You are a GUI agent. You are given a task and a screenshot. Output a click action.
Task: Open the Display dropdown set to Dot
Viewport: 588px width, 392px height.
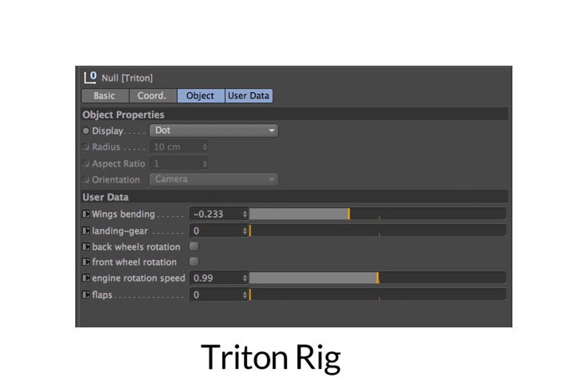point(214,130)
